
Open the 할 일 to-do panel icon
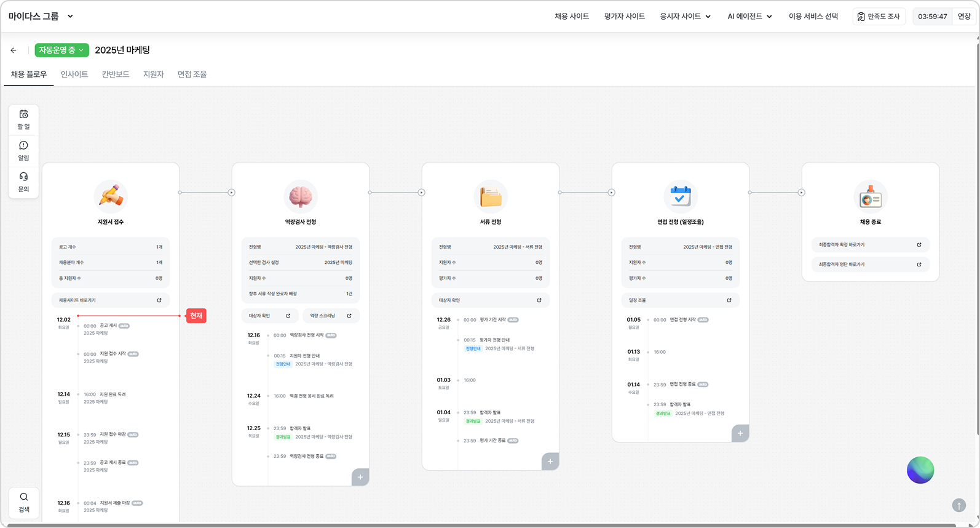(23, 119)
